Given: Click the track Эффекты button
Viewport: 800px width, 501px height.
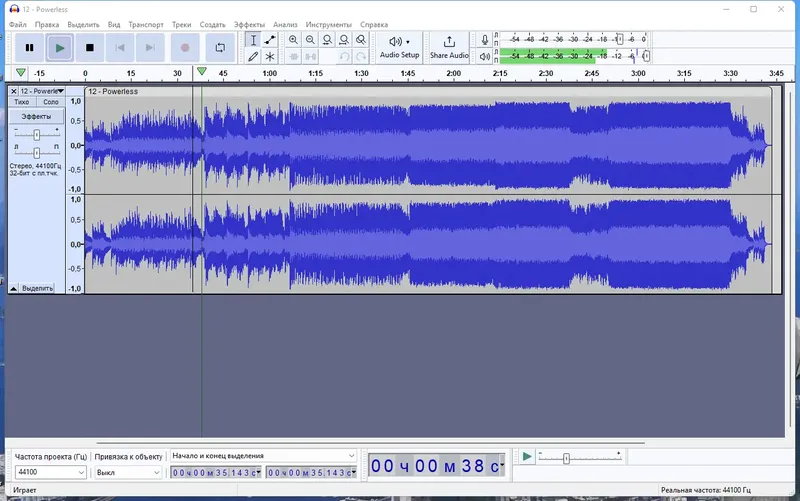Looking at the screenshot, I should tap(37, 116).
